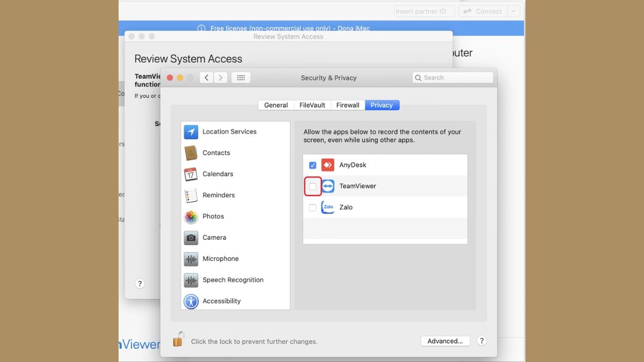644x362 pixels.
Task: Click the Search field in Security & Privacy
Action: coord(453,78)
